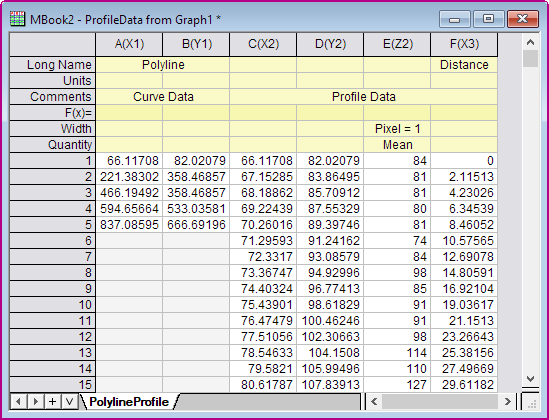Image resolution: width=549 pixels, height=420 pixels.
Task: Select the empty F(x)= cell under F(X3)
Action: (x=464, y=113)
